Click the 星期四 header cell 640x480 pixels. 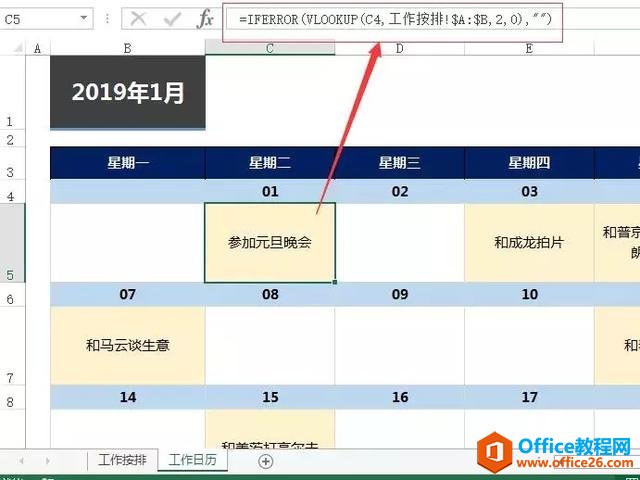[529, 163]
